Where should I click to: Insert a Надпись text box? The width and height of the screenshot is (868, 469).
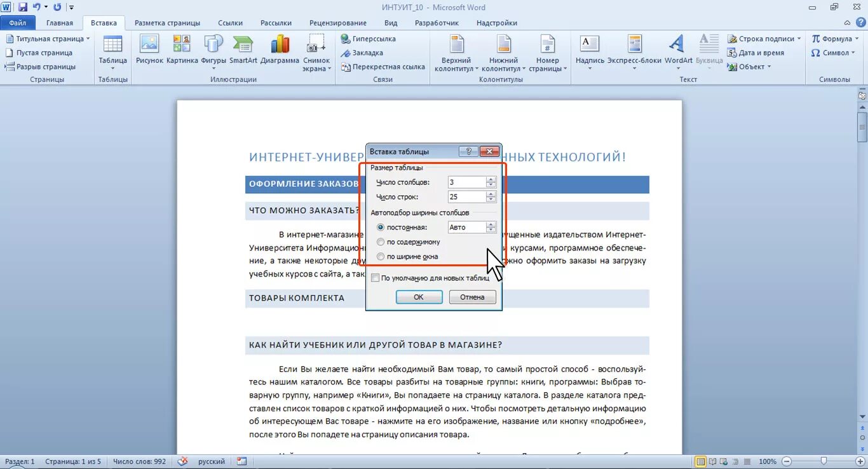590,52
